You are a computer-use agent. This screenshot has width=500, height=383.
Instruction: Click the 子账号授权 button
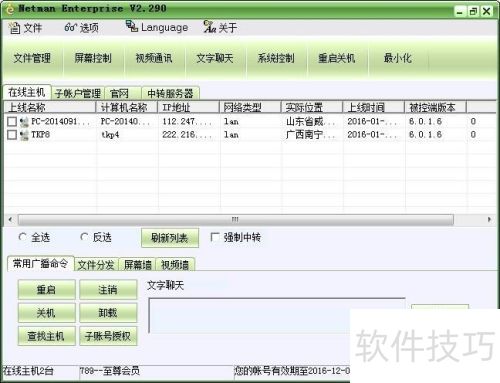pyautogui.click(x=108, y=336)
